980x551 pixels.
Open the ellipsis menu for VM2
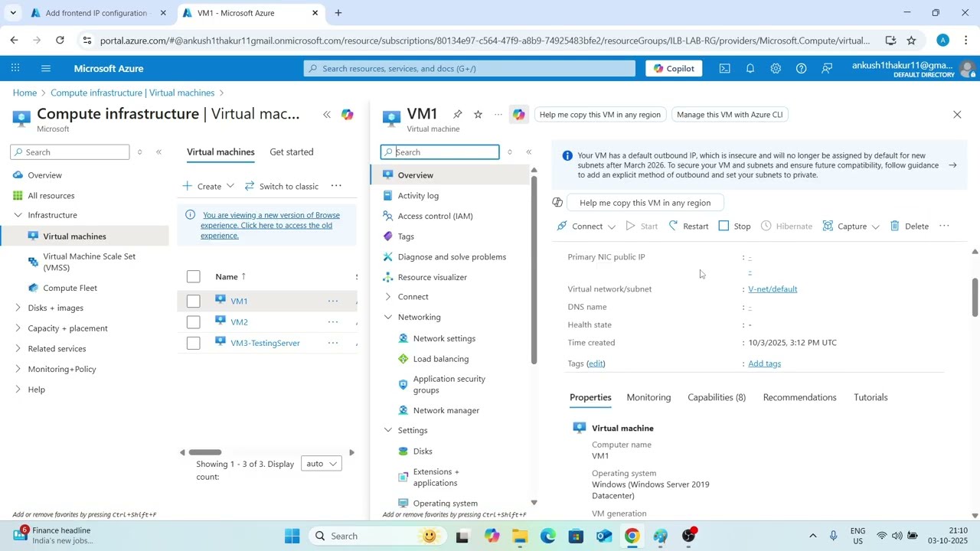tap(333, 322)
